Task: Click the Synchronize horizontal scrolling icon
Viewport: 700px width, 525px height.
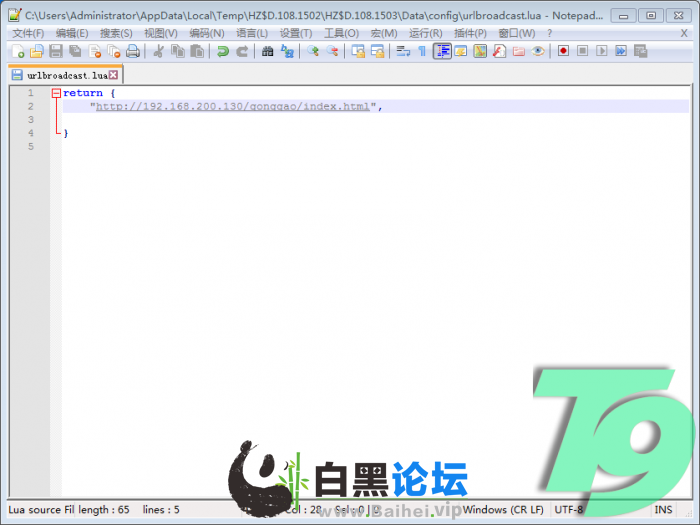Action: [377, 51]
